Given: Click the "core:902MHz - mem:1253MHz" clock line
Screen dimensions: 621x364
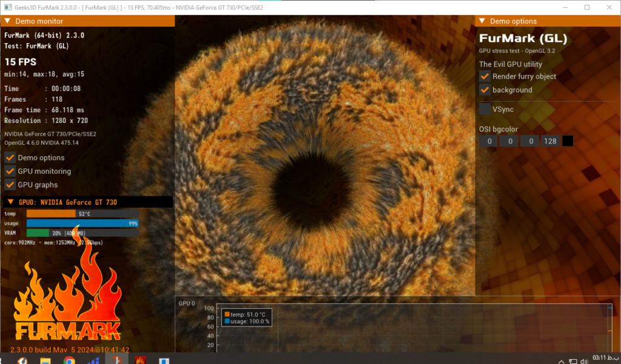Looking at the screenshot, I should (x=53, y=242).
